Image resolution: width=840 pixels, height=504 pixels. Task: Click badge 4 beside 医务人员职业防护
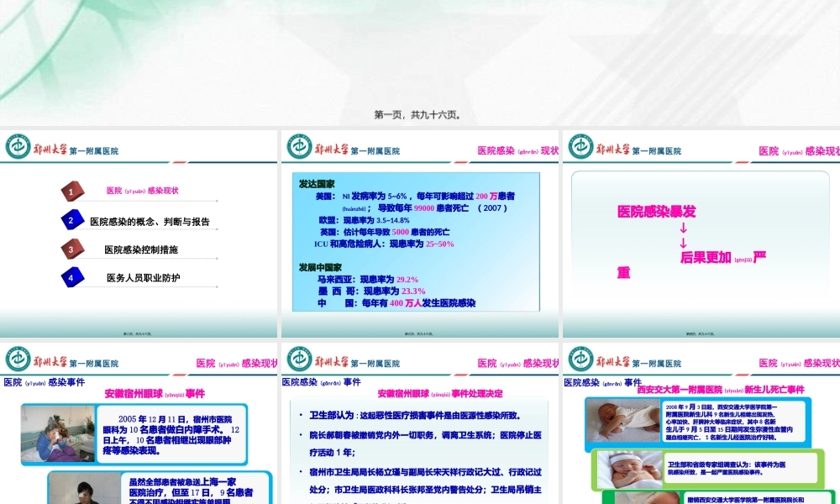coord(71,277)
